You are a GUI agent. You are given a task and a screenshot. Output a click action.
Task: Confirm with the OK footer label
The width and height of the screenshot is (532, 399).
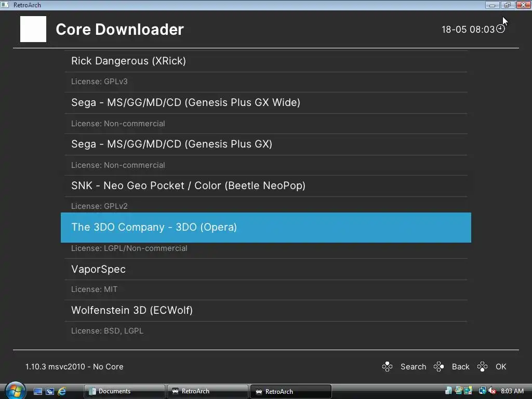pos(501,367)
